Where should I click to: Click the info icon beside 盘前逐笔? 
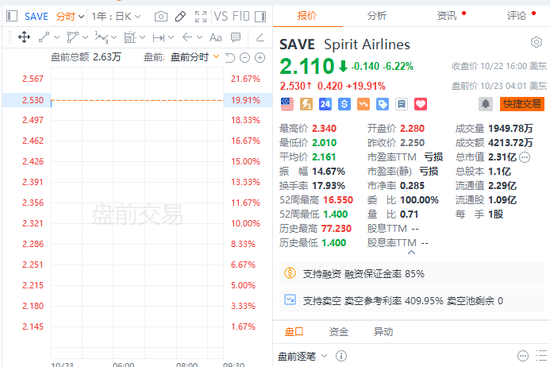341,356
